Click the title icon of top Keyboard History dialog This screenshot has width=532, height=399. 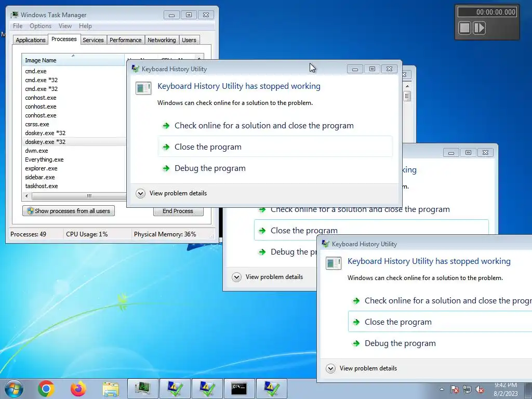click(x=136, y=69)
